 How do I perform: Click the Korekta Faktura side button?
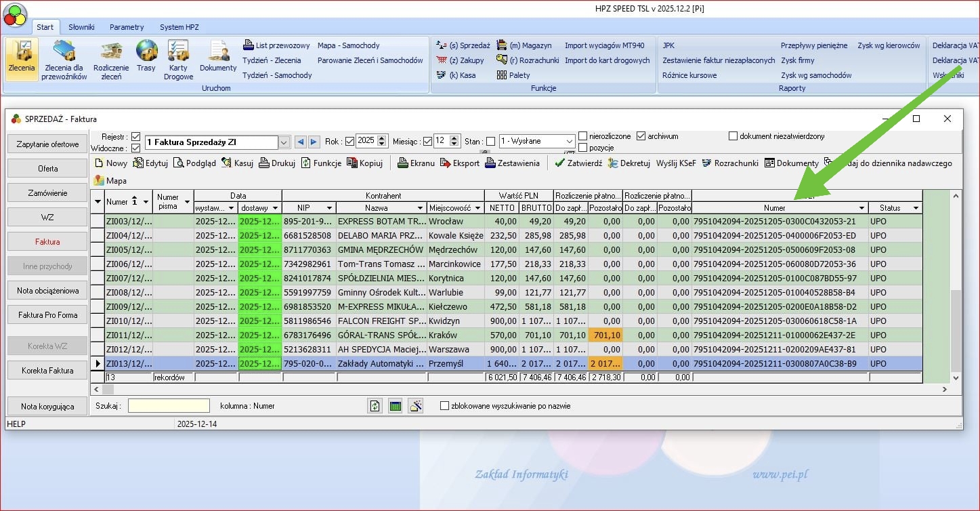point(47,371)
